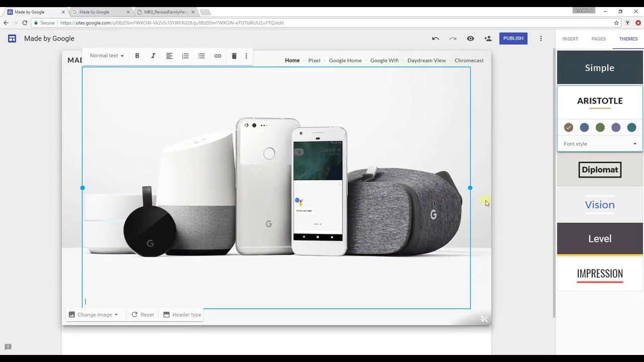Click the bulleted list icon

(x=201, y=56)
